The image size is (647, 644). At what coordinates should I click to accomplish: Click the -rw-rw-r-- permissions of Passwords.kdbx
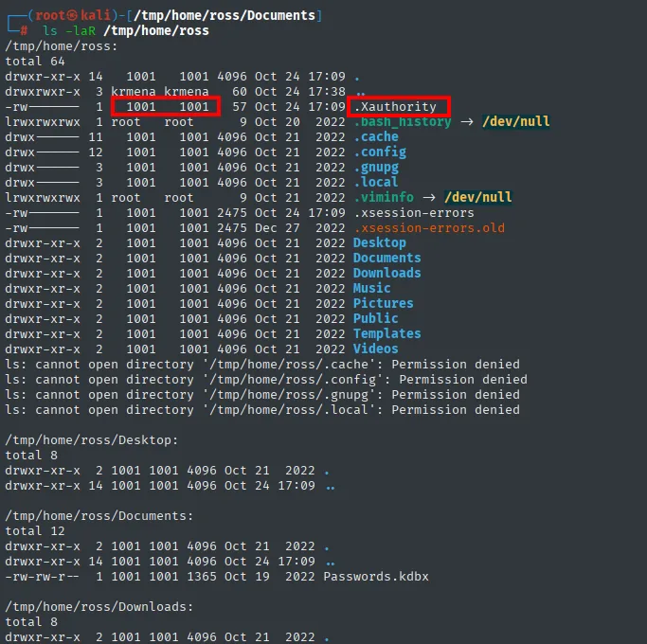pyautogui.click(x=43, y=577)
